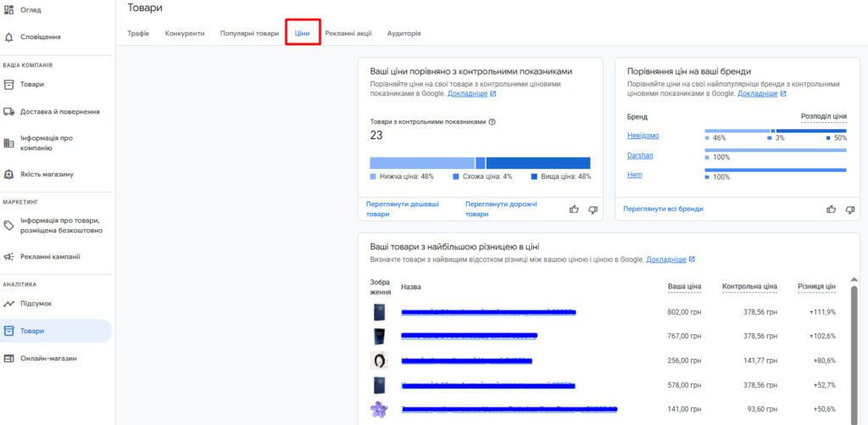Click the Сповіщення bell icon
Screen dimensions: 868x425
pos(8,37)
